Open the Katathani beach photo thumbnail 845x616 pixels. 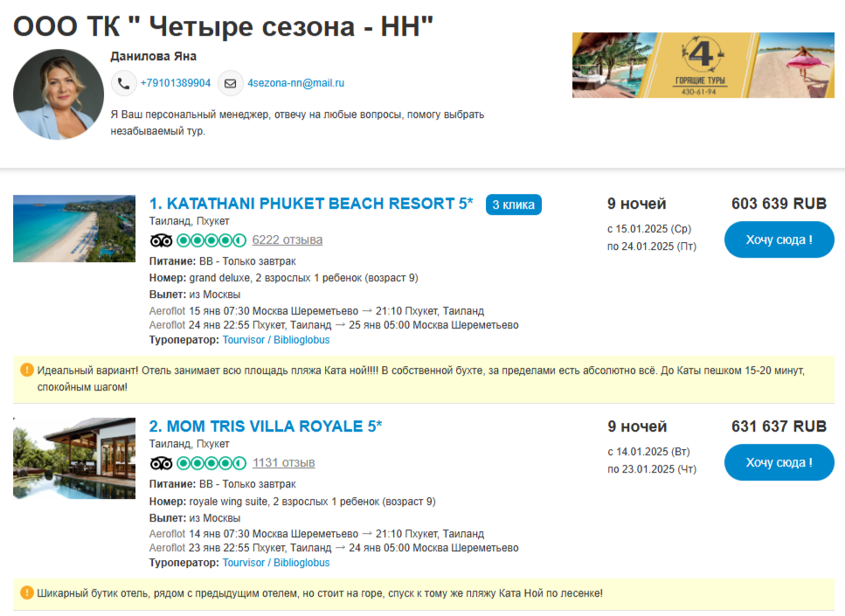74,229
